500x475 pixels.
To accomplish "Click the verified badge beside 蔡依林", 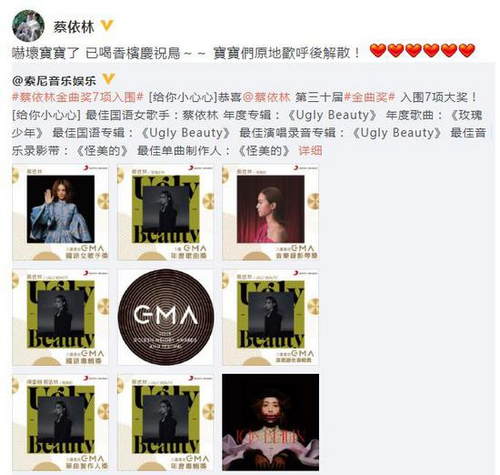I will pyautogui.click(x=107, y=25).
